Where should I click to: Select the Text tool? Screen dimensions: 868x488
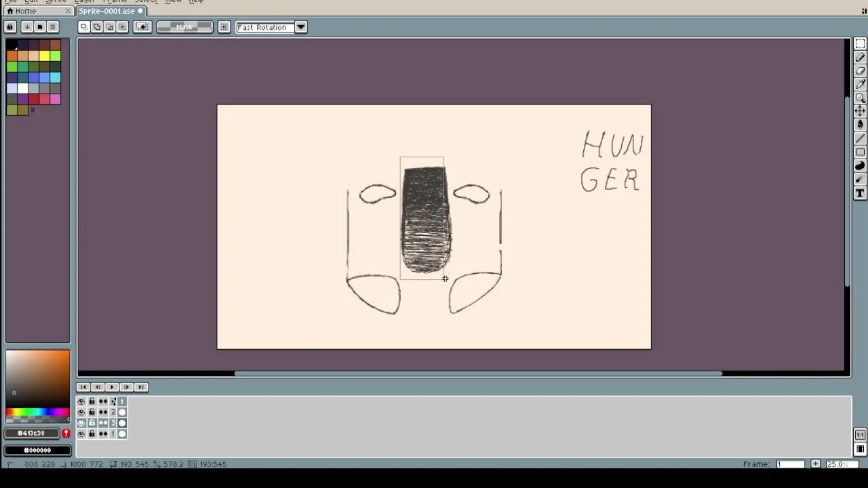860,193
